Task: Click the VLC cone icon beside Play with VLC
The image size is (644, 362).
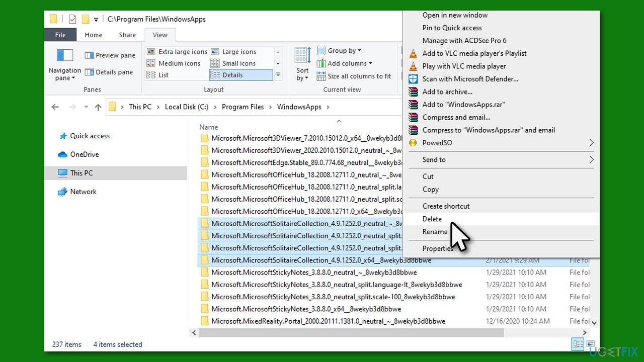Action: click(x=413, y=66)
